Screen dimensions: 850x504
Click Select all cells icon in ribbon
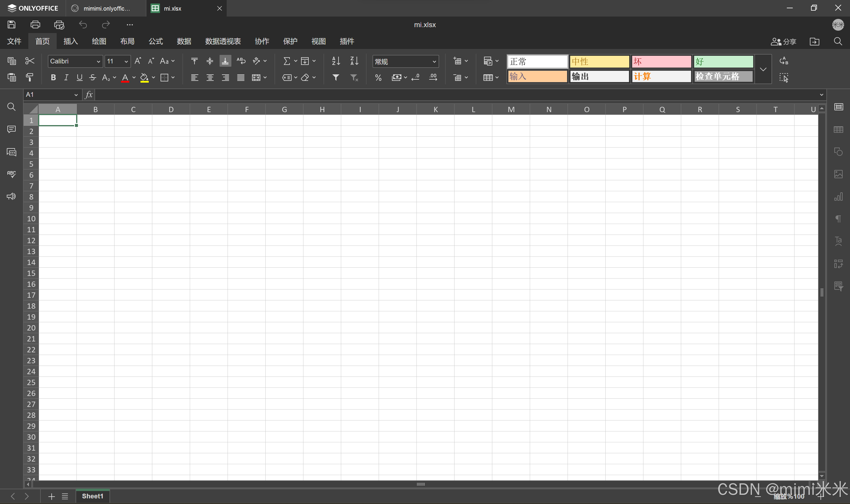click(x=784, y=77)
